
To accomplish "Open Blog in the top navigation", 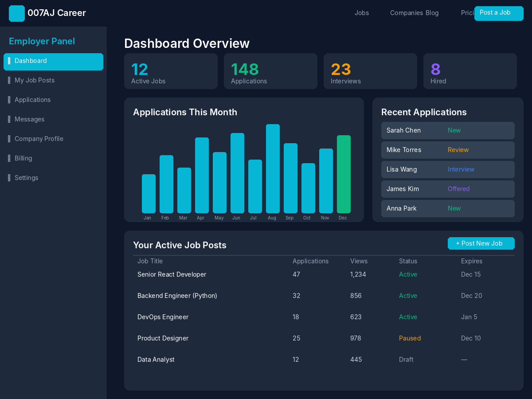I will [432, 13].
